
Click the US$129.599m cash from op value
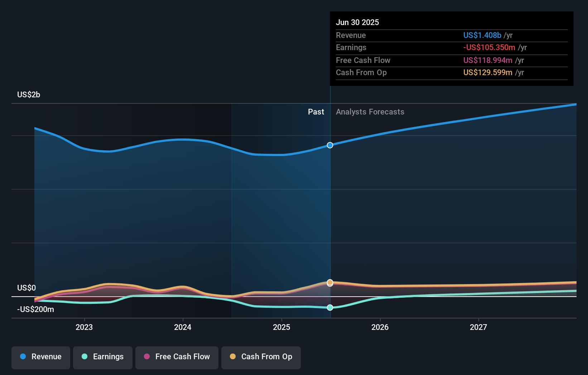[488, 72]
